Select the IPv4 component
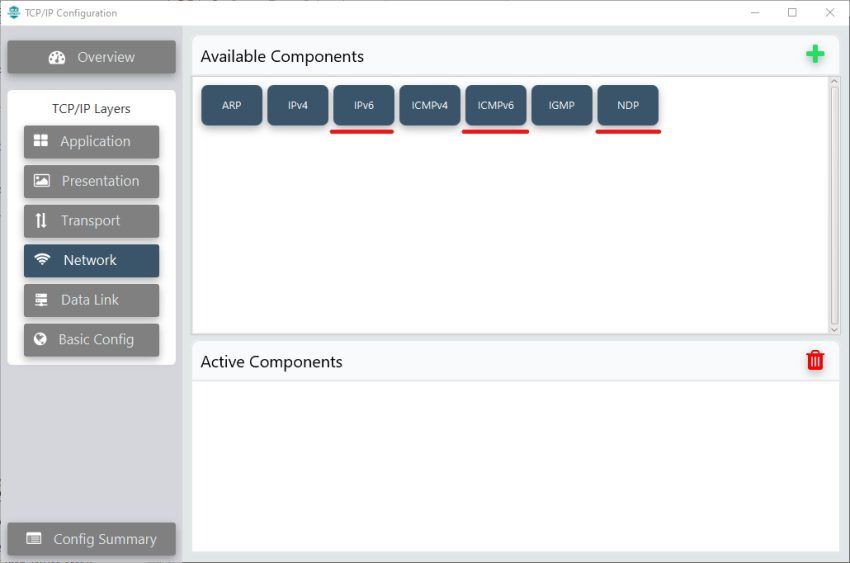Image resolution: width=850 pixels, height=563 pixels. pyautogui.click(x=298, y=105)
